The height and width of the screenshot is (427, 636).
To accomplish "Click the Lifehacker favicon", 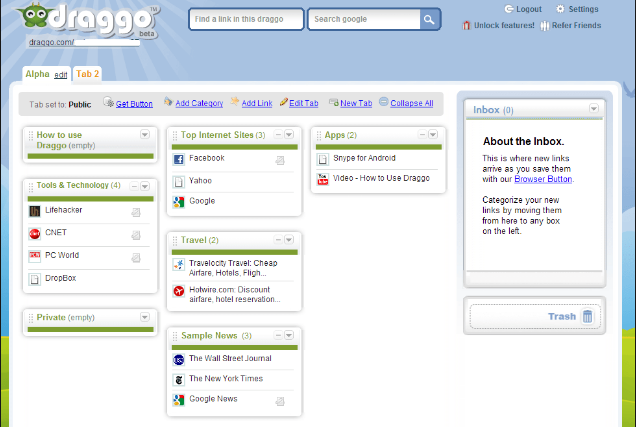I will tap(34, 211).
